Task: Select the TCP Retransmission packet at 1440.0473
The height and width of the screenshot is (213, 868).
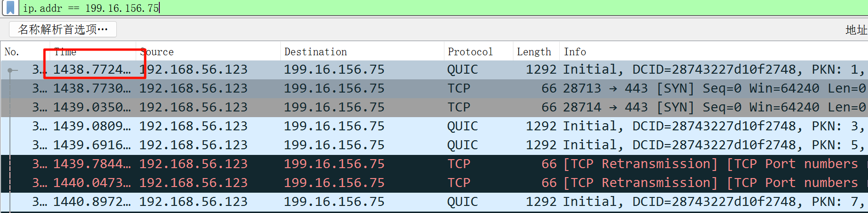Action: click(x=331, y=183)
